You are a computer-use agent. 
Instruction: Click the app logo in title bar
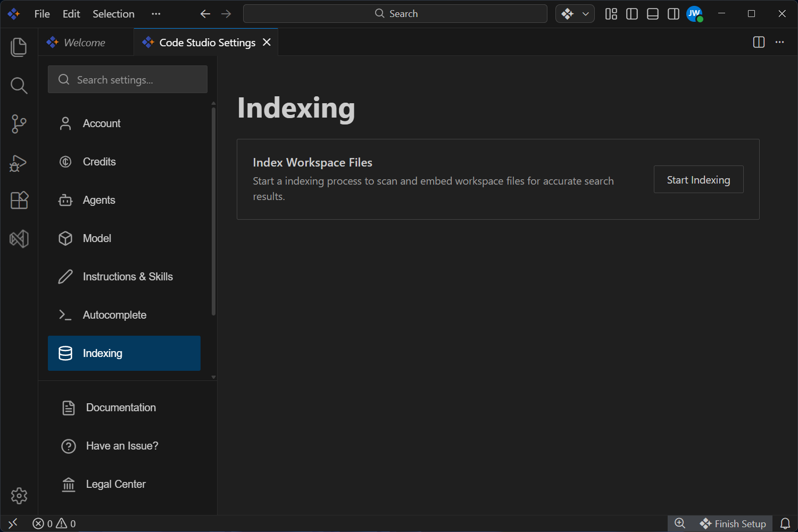[x=14, y=14]
